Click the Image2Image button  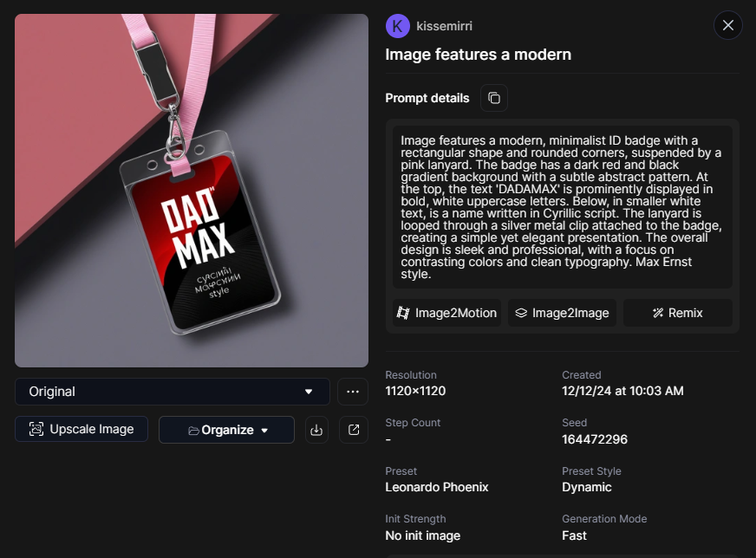(562, 313)
